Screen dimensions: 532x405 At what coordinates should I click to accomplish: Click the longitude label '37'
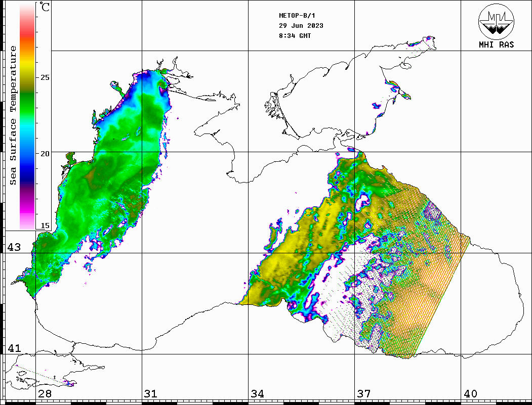click(364, 393)
